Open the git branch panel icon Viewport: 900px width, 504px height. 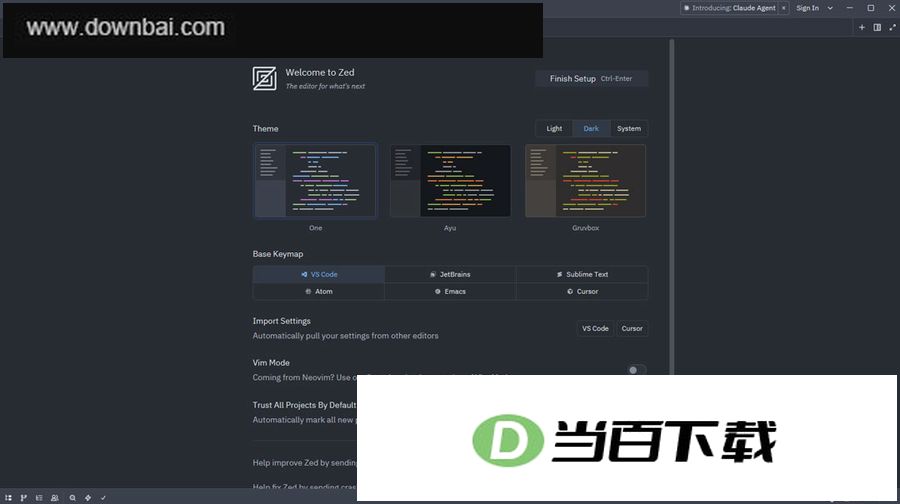pyautogui.click(x=24, y=498)
